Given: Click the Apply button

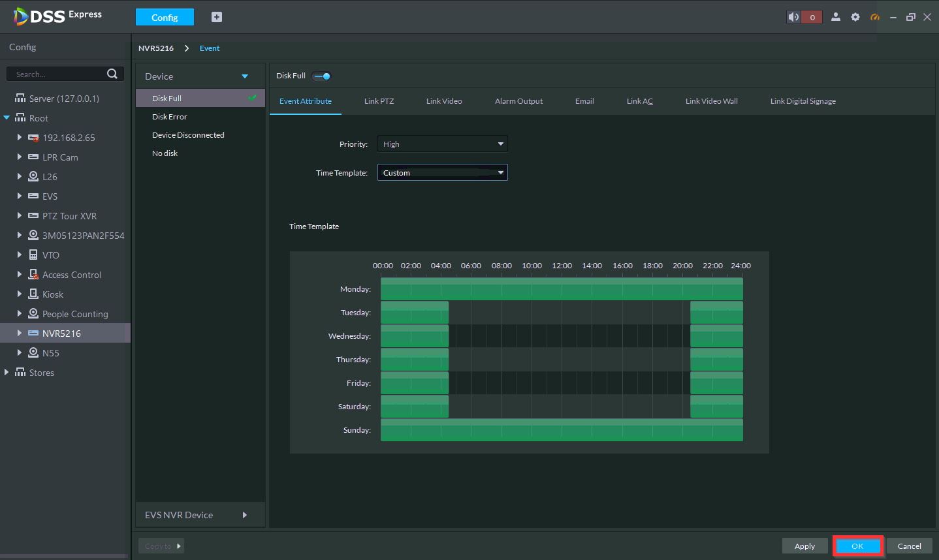Looking at the screenshot, I should coord(804,546).
